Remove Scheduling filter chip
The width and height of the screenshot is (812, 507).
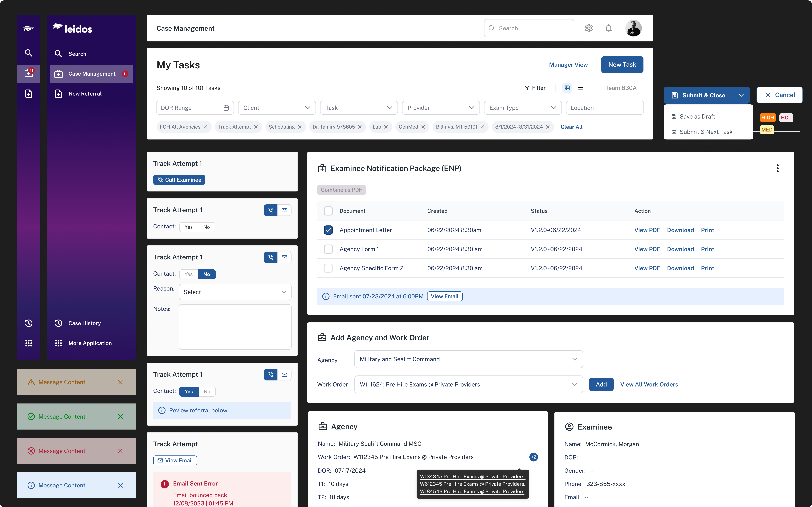[300, 127]
